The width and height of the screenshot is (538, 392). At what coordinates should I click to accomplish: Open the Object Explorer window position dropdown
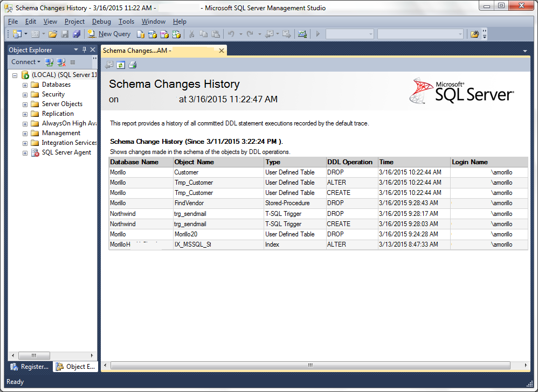[76, 50]
